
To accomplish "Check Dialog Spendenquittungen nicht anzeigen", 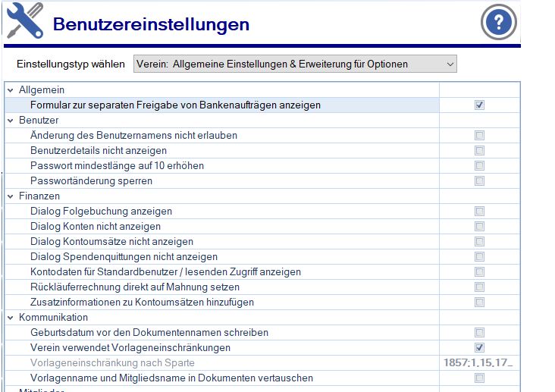I will coord(479,257).
